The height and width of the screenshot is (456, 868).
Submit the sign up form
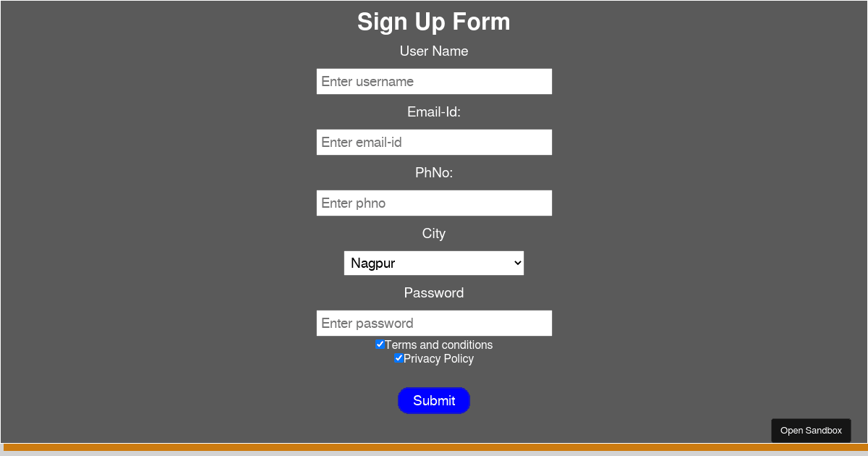pos(434,400)
